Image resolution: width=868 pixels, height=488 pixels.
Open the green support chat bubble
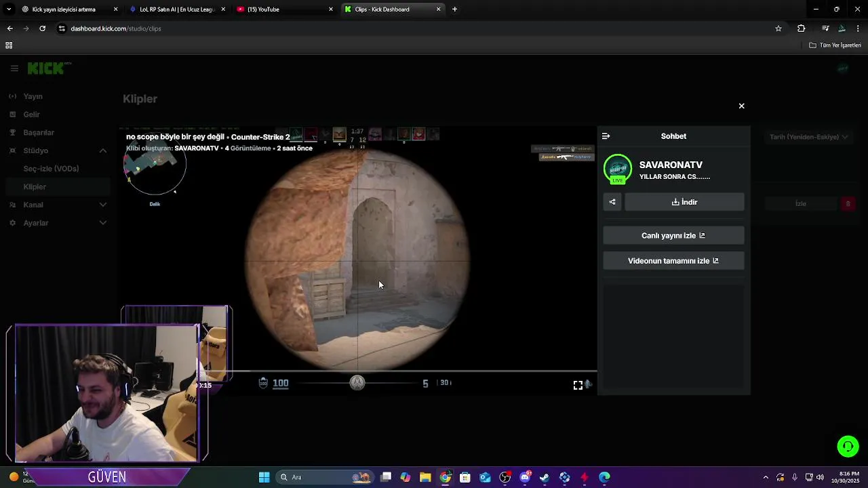point(848,446)
